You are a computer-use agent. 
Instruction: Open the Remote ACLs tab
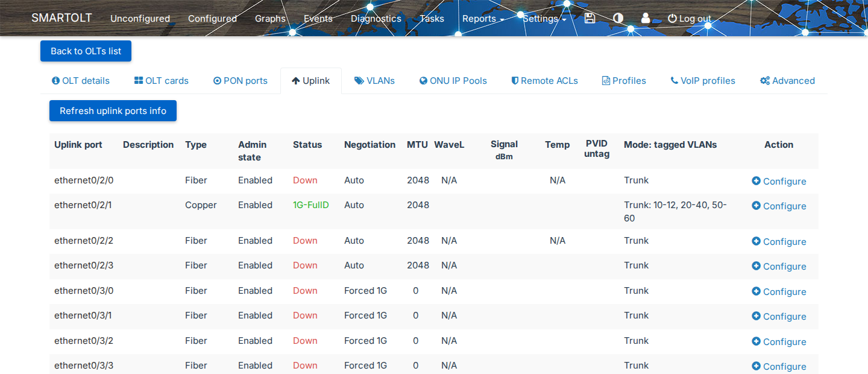tap(545, 81)
